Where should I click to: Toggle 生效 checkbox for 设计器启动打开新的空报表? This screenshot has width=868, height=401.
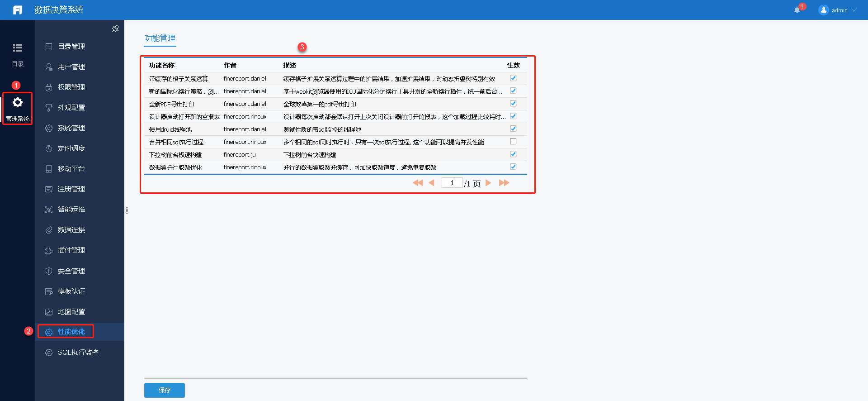tap(513, 116)
